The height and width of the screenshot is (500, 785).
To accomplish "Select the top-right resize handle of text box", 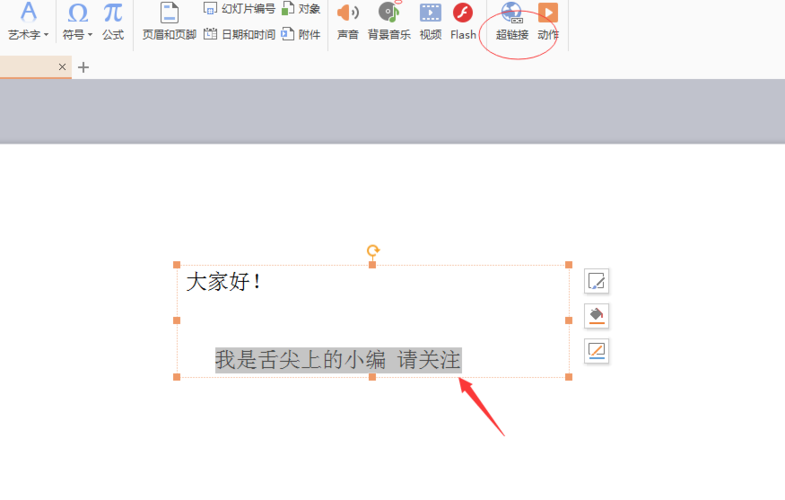I will click(x=569, y=265).
